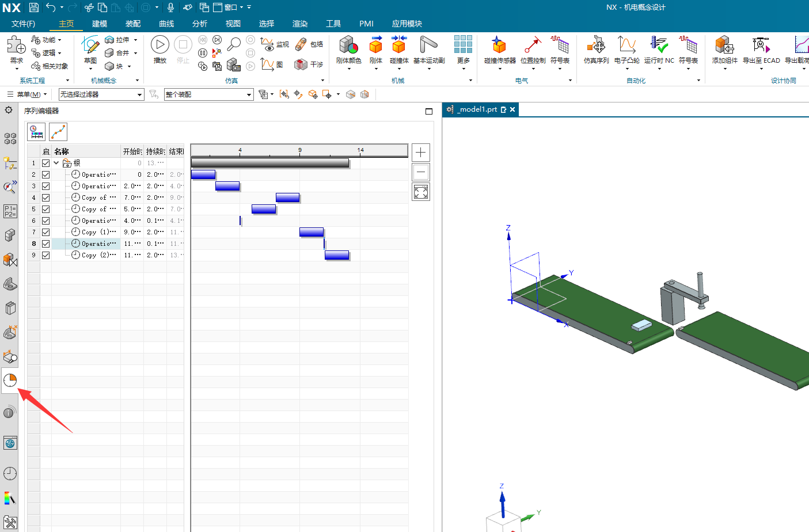This screenshot has width=809, height=532.
Task: Open the 电子凸轮 electronic cam tool
Action: pyautogui.click(x=626, y=45)
